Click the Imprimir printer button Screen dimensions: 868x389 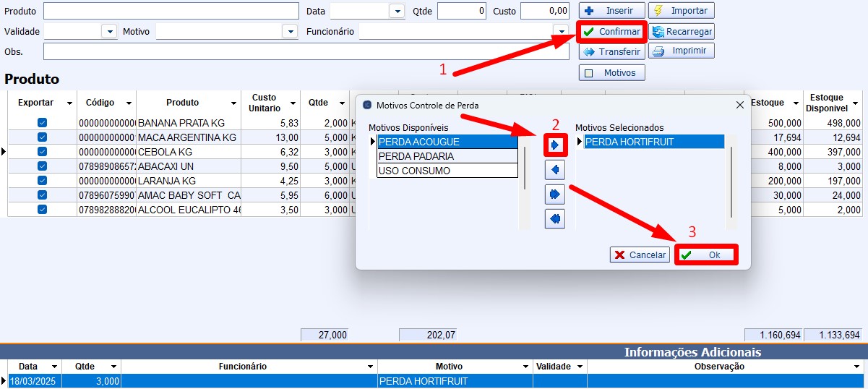(681, 51)
